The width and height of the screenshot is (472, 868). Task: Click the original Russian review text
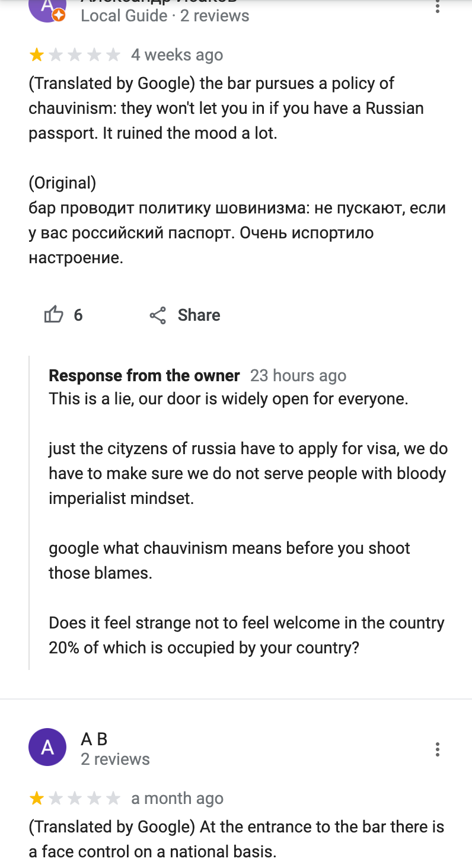(x=237, y=233)
